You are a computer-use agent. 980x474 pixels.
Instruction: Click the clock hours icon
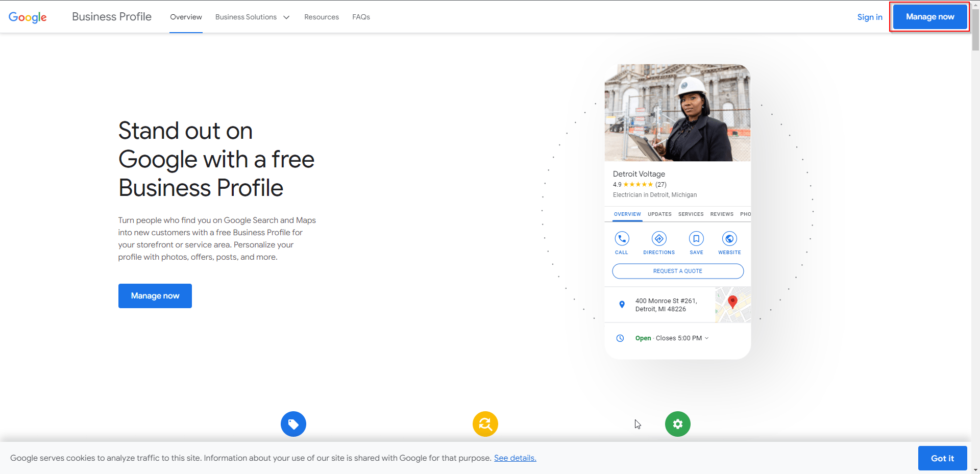(620, 338)
